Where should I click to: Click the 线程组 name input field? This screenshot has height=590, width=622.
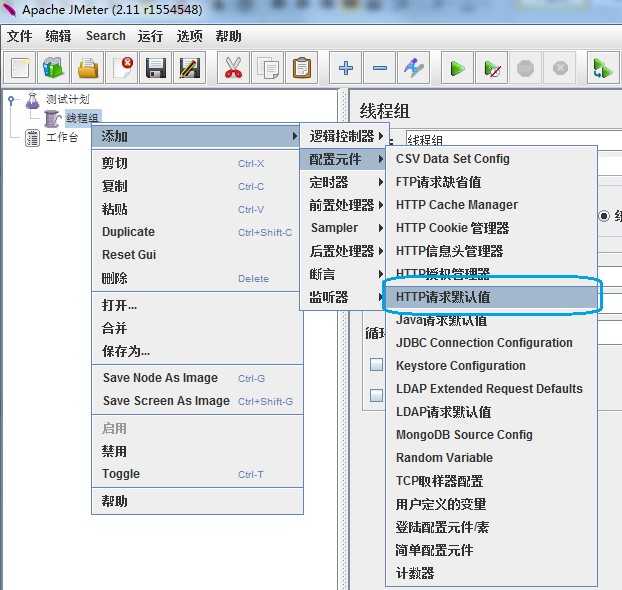[514, 139]
